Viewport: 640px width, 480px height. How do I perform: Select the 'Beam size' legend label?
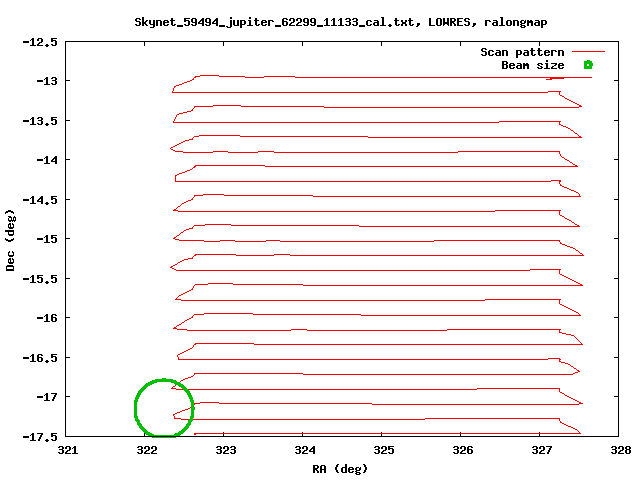tap(533, 65)
